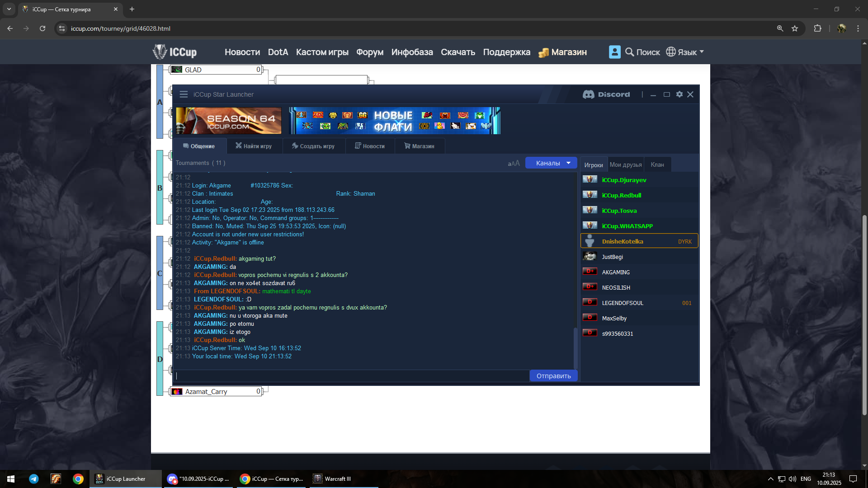The image size is (868, 488).
Task: Open DotA on the website nav
Action: coord(278,52)
